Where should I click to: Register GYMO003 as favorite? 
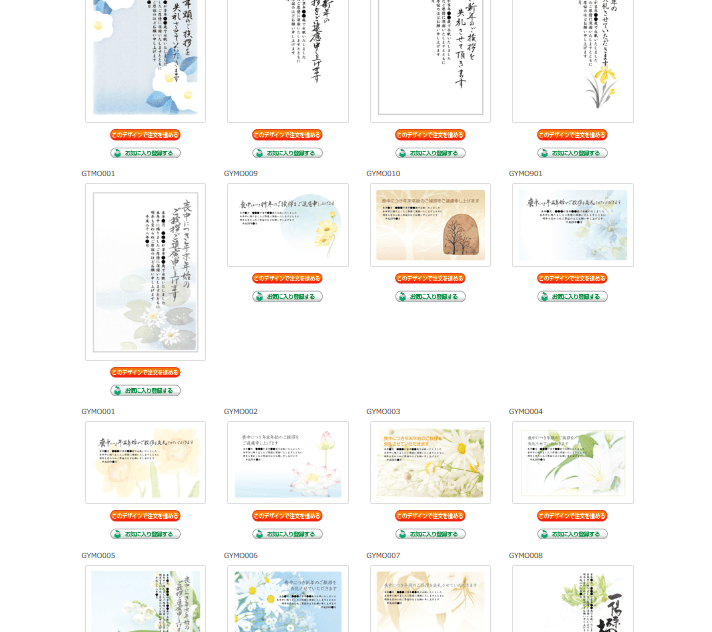pyautogui.click(x=430, y=534)
